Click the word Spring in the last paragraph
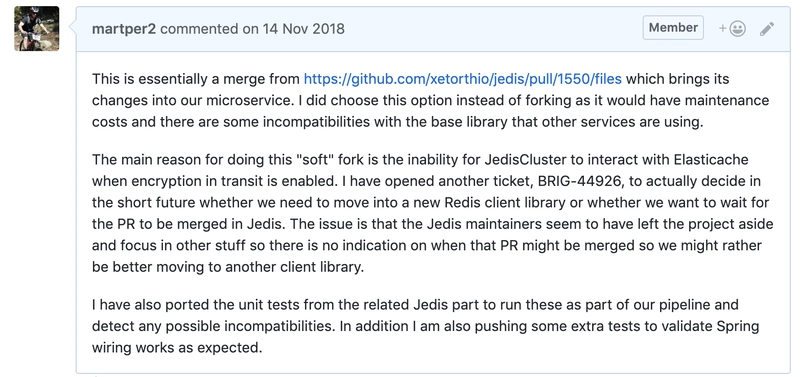Screen dimensions: 800x377 pos(740,326)
